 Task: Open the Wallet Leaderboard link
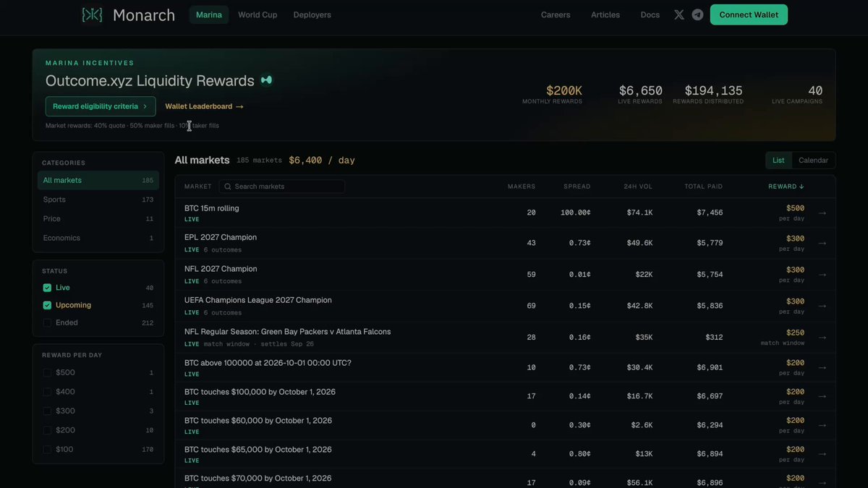click(204, 106)
